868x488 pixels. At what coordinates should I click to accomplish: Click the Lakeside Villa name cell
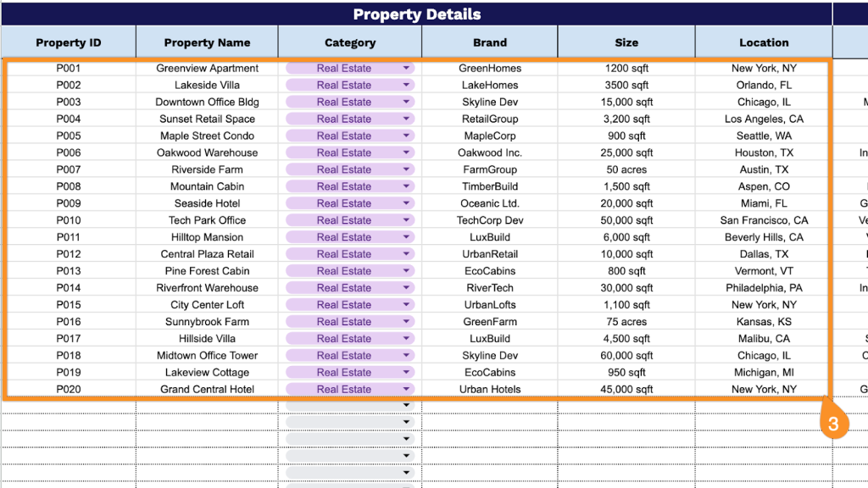coord(207,85)
